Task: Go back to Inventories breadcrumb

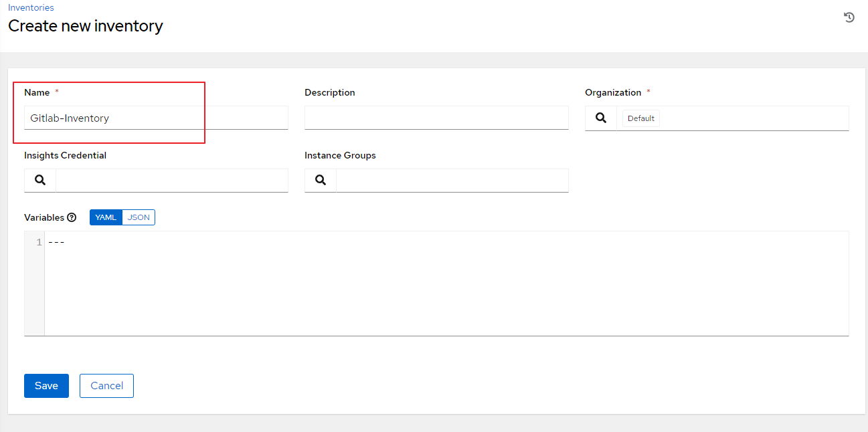Action: click(31, 8)
